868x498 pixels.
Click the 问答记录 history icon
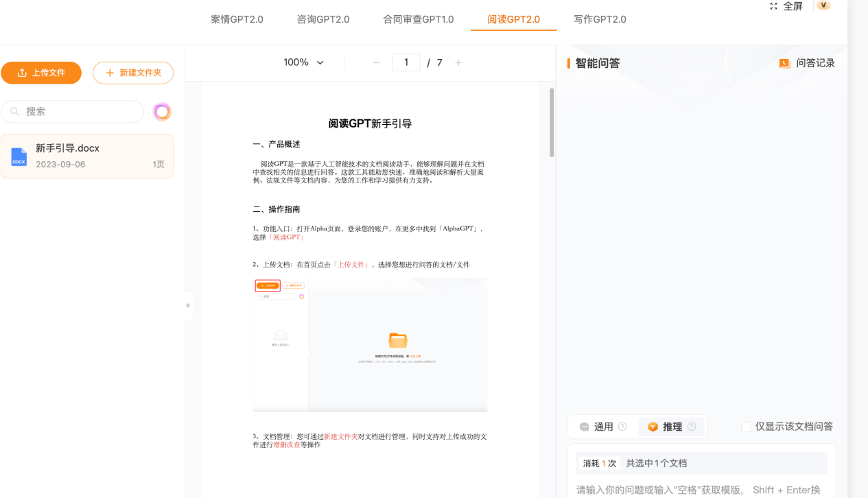click(x=785, y=63)
